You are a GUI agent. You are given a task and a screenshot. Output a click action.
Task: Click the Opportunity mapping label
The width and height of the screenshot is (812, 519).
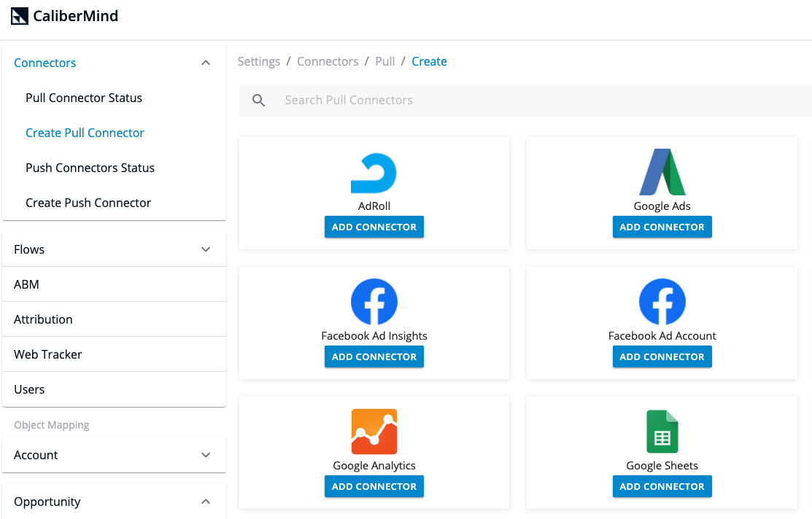pyautogui.click(x=47, y=502)
